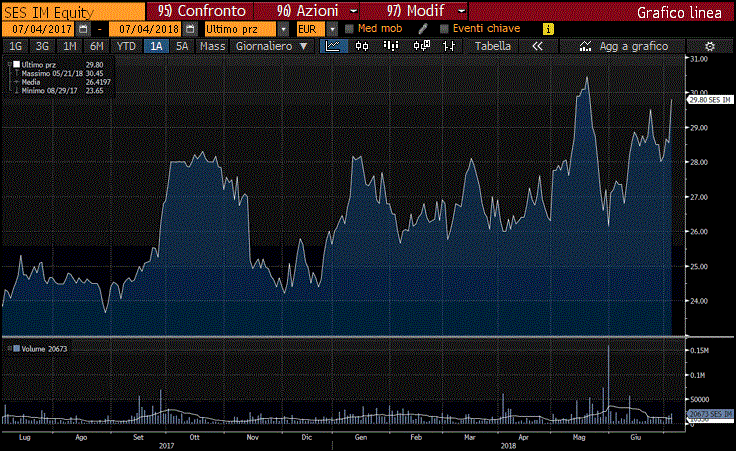Click the pencil annotation icon

point(423,29)
